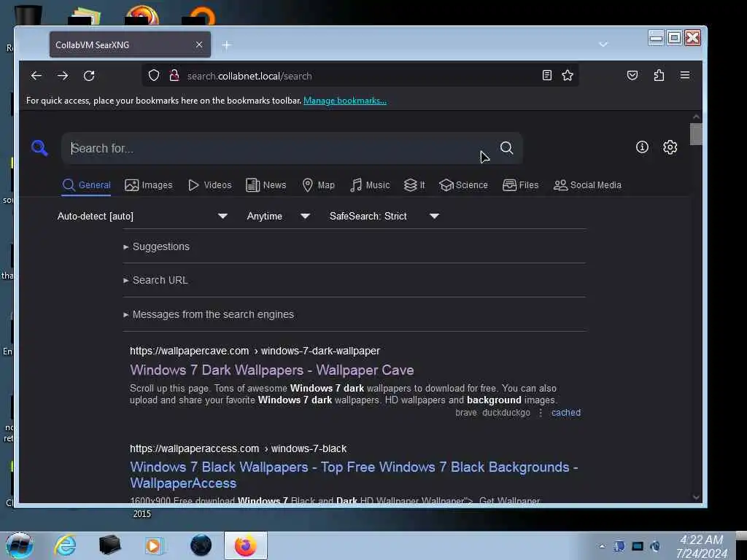The width and height of the screenshot is (747, 560).
Task: Click the page scrollbar thumb
Action: tap(696, 134)
